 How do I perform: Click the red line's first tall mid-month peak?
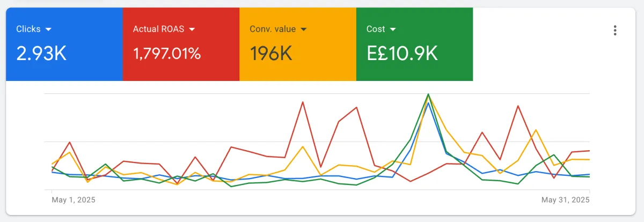[303, 102]
